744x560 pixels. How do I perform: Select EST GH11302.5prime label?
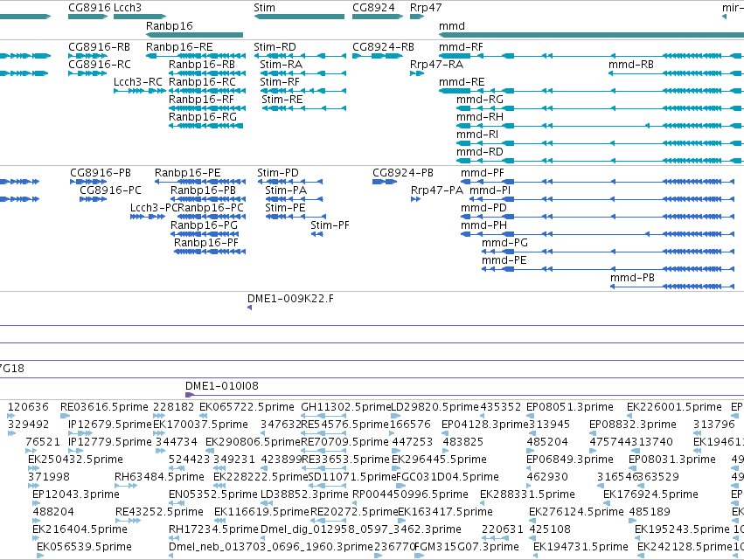click(x=345, y=407)
